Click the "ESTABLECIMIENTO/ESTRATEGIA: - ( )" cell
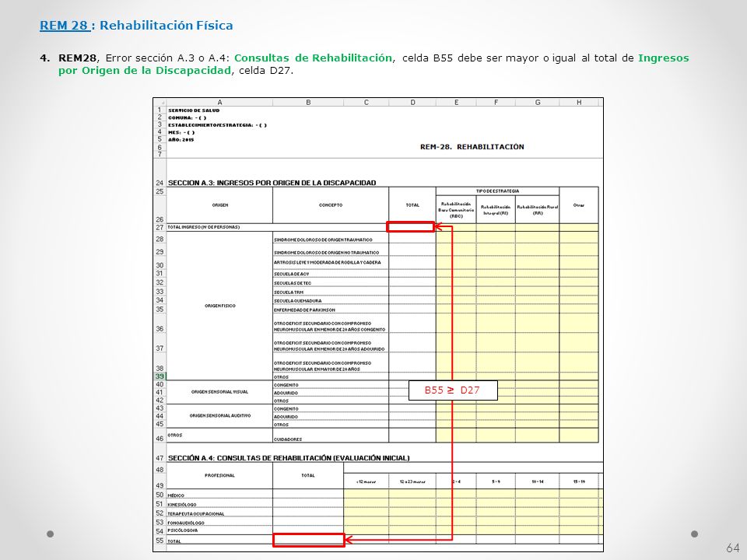Viewport: 747px width, 560px height. [x=217, y=125]
